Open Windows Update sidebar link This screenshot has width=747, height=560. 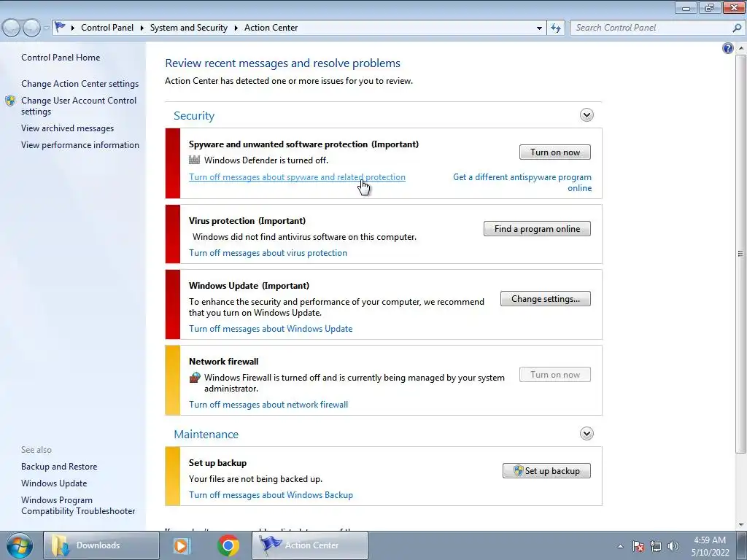pos(54,483)
